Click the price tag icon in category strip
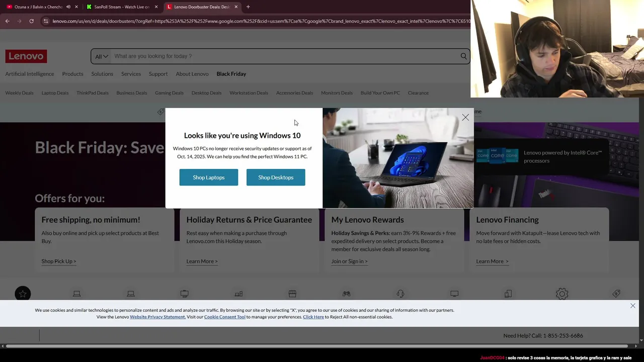This screenshot has width=644, height=362. click(x=616, y=294)
